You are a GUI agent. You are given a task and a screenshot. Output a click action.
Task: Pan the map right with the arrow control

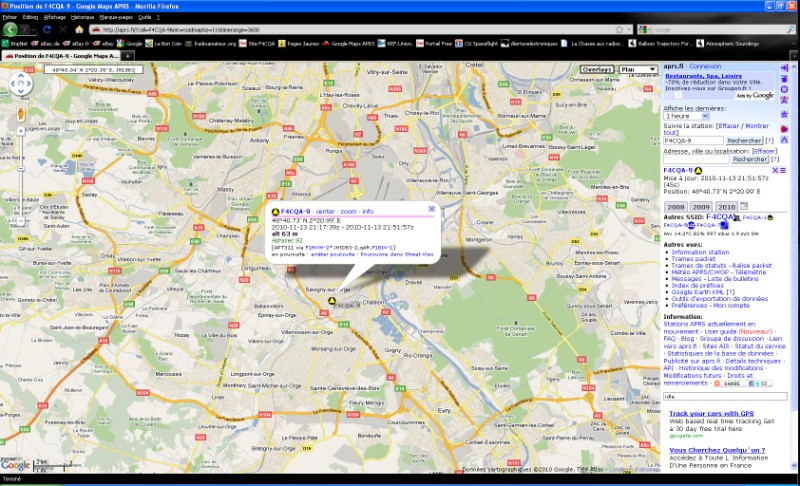tap(29, 84)
